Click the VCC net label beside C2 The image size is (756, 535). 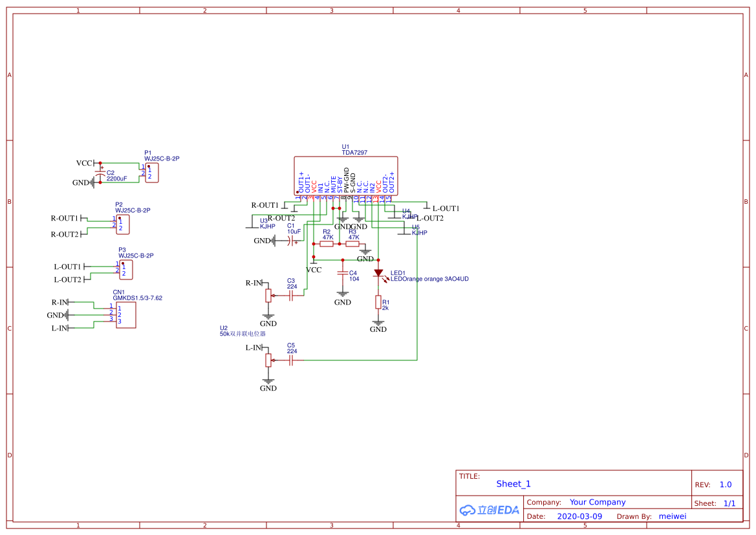[x=84, y=164]
